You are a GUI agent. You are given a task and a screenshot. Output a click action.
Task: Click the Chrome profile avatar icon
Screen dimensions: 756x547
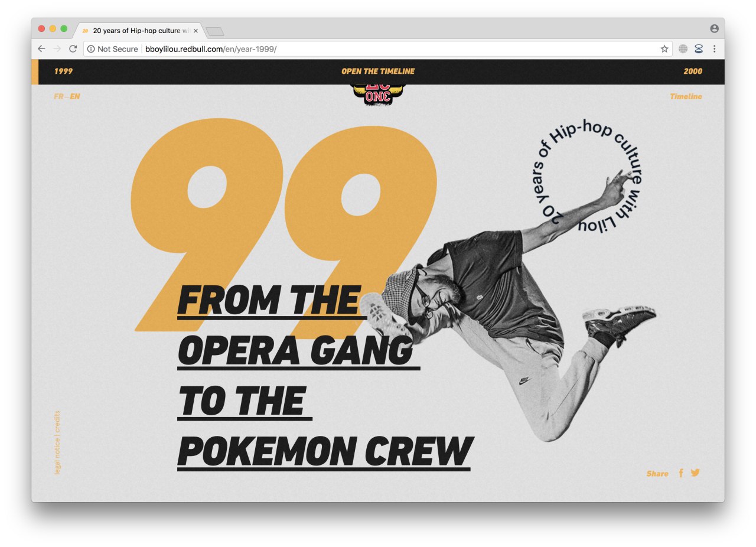coord(715,28)
